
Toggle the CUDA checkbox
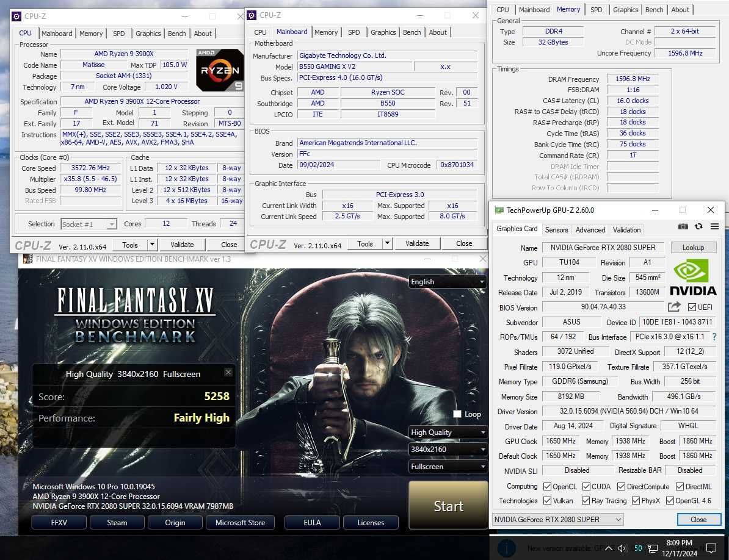pyautogui.click(x=586, y=486)
